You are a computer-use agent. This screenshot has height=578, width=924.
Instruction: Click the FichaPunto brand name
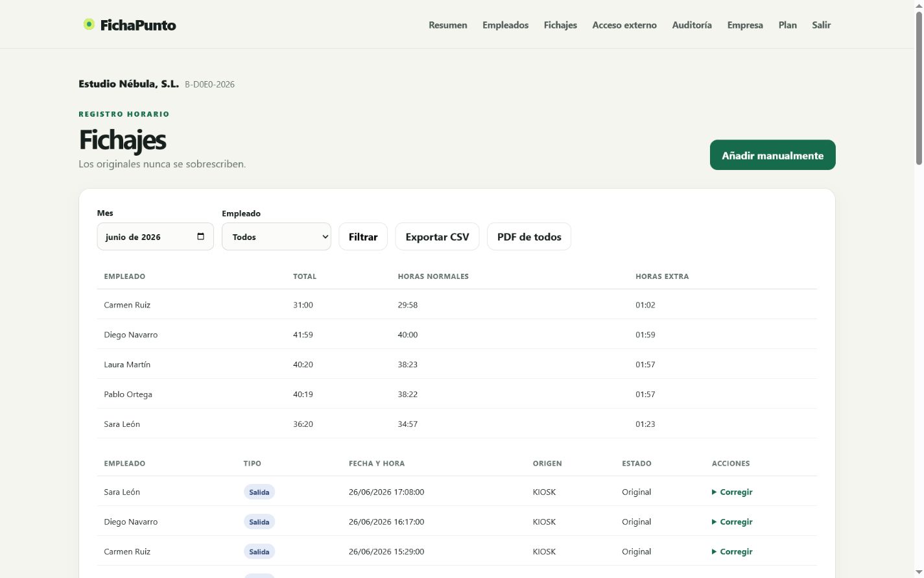click(138, 25)
